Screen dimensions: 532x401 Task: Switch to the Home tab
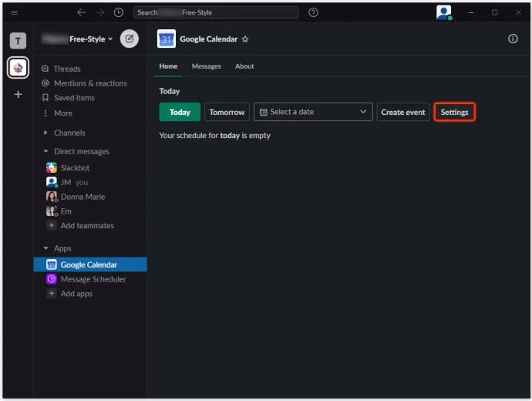pos(168,66)
